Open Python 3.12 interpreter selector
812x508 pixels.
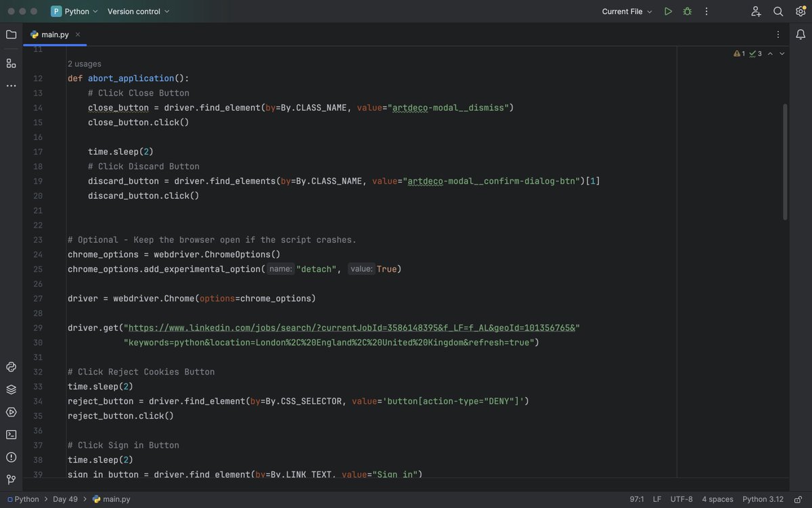click(x=763, y=499)
